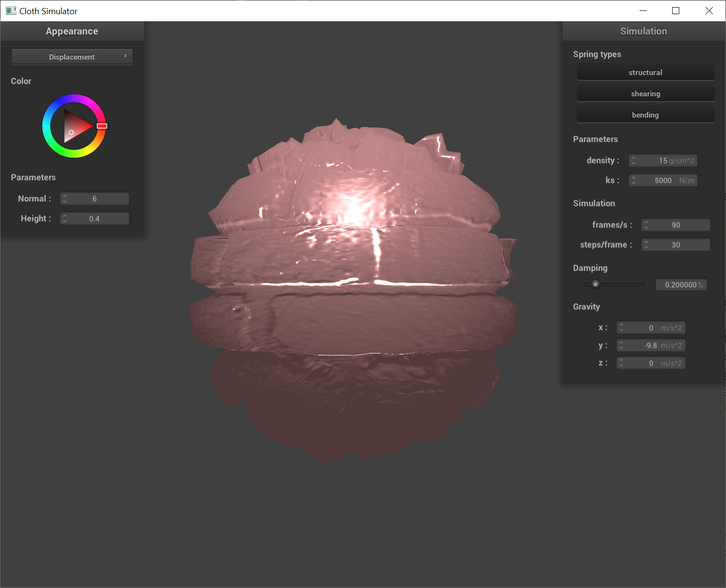Screen dimensions: 726x588
Task: Click the Appearance panel header
Action: tap(72, 31)
